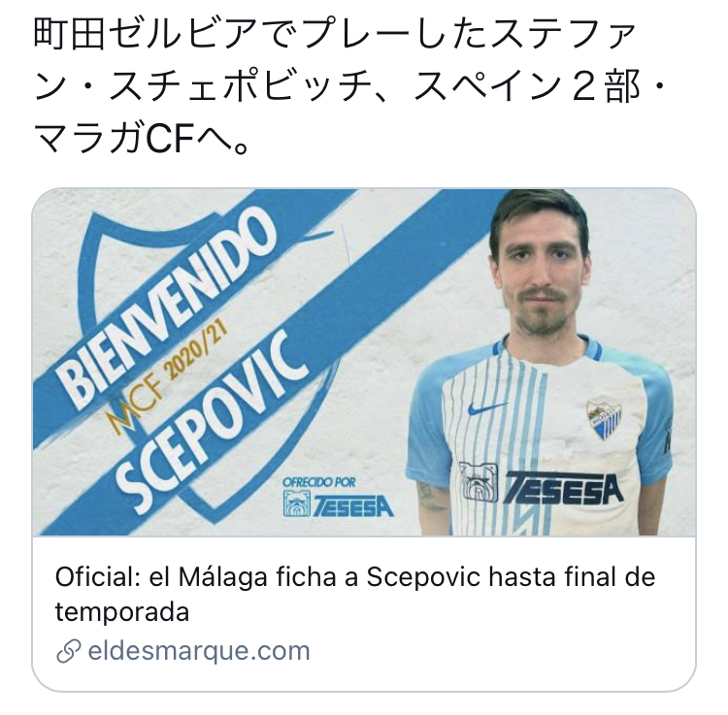Click the word 'temporada' in the card title

click(x=122, y=612)
